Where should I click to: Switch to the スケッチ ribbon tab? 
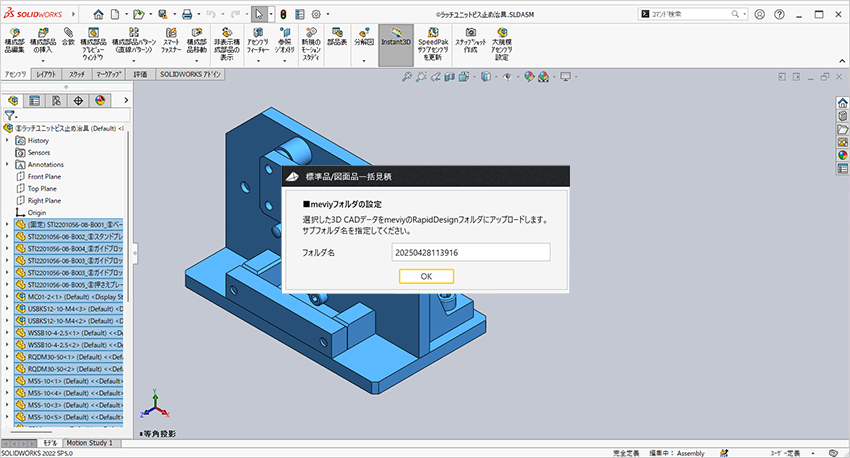click(x=77, y=74)
